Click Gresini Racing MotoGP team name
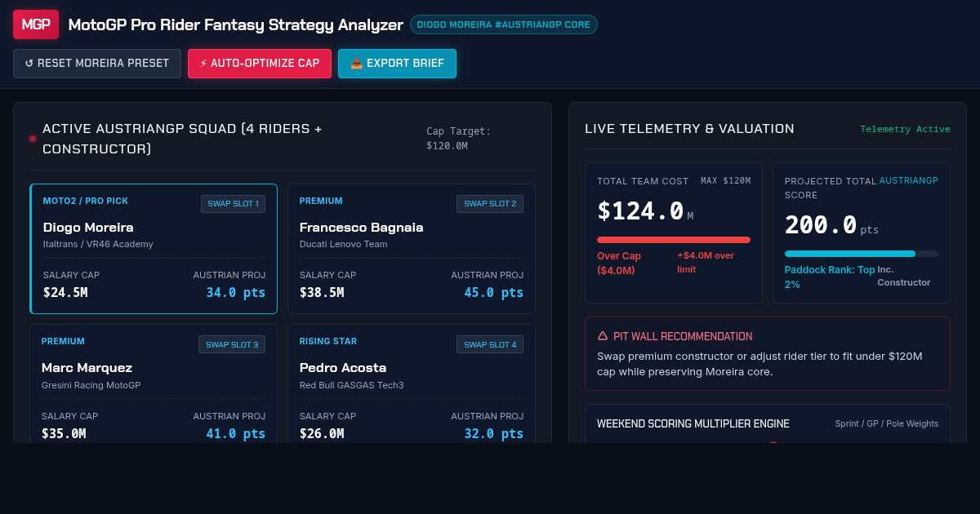This screenshot has height=514, width=980. click(91, 385)
